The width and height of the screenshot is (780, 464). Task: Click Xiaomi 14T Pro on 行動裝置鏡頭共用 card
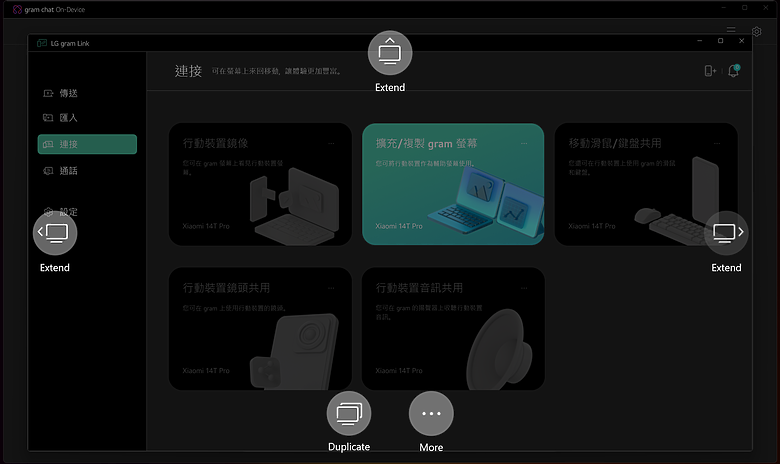tap(206, 371)
